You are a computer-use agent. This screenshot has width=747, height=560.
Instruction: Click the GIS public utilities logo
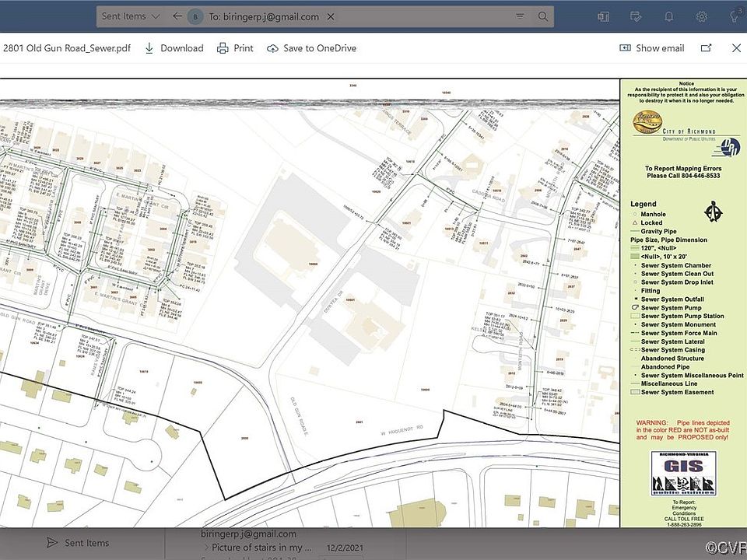pyautogui.click(x=682, y=474)
